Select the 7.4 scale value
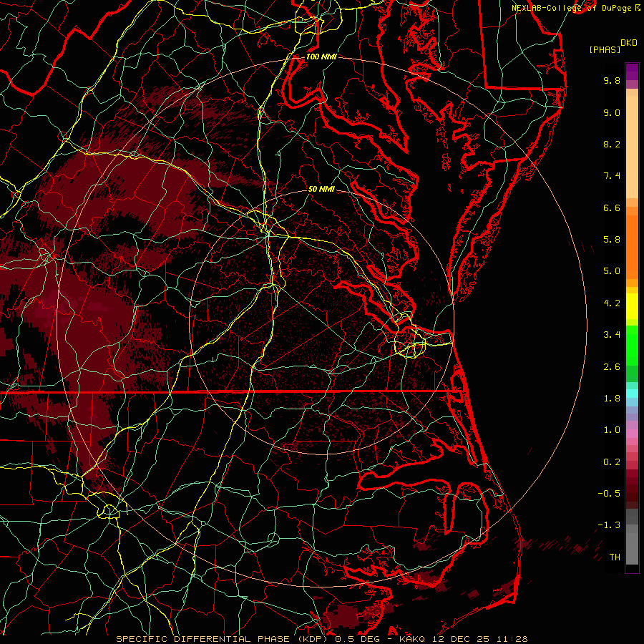Image resolution: width=644 pixels, height=644 pixels. (612, 176)
